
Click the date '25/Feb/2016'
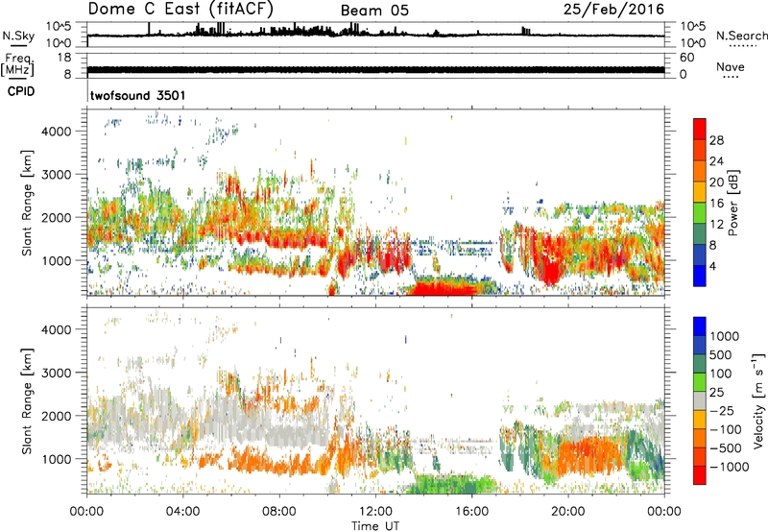[x=613, y=9]
